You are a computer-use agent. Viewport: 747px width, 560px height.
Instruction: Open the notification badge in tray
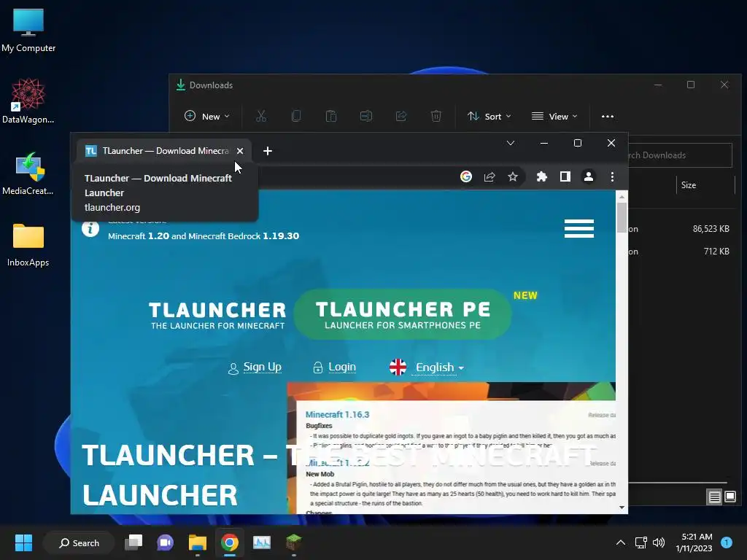point(727,542)
